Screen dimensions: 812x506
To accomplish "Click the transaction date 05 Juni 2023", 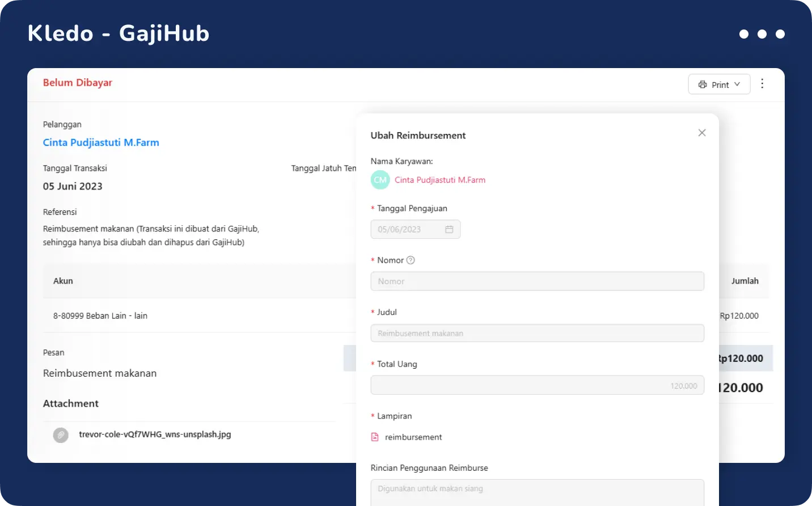I will click(73, 187).
